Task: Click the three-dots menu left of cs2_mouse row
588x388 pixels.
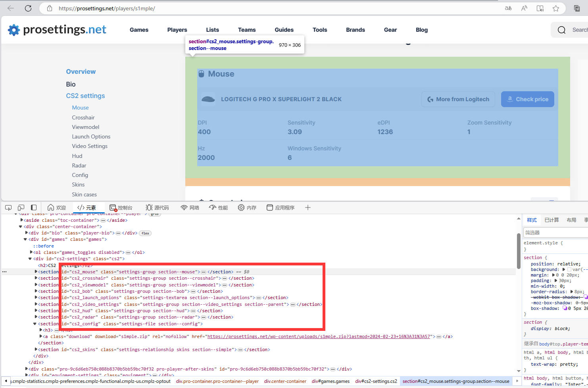Action: click(x=4, y=272)
